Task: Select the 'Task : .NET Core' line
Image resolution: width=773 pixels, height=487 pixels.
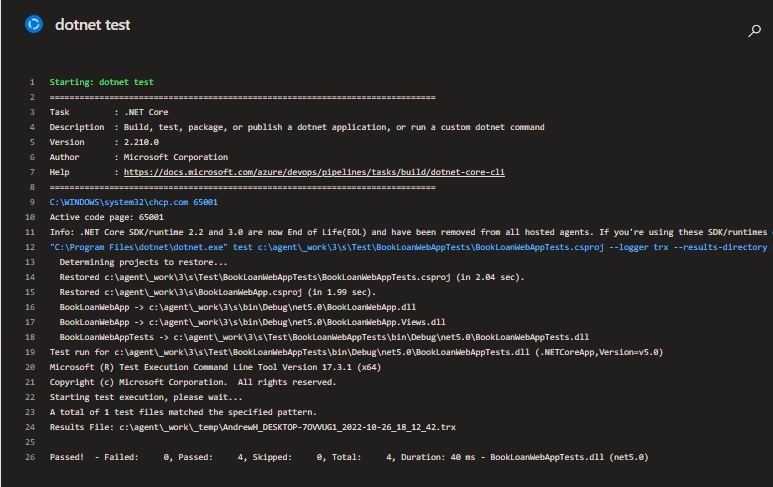Action: 109,112
